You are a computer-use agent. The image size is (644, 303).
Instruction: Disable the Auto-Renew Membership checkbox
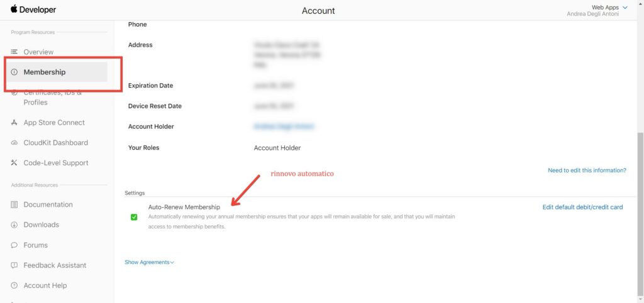134,217
